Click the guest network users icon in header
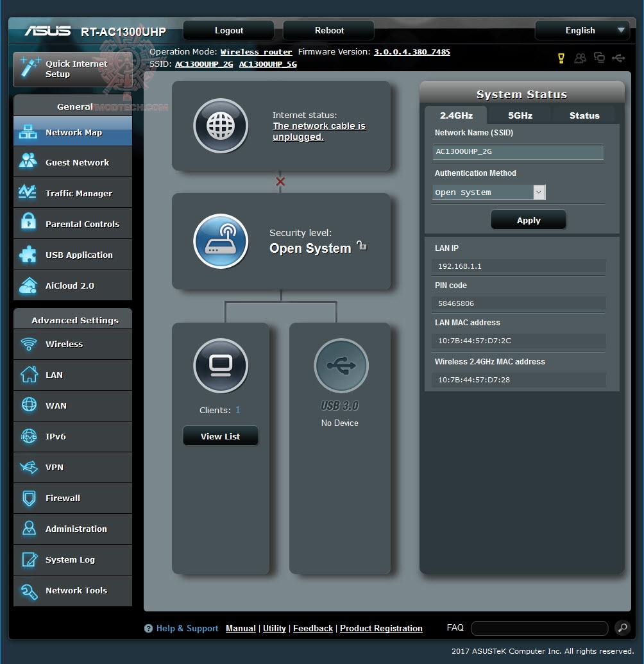The width and height of the screenshot is (644, 664). coord(580,58)
